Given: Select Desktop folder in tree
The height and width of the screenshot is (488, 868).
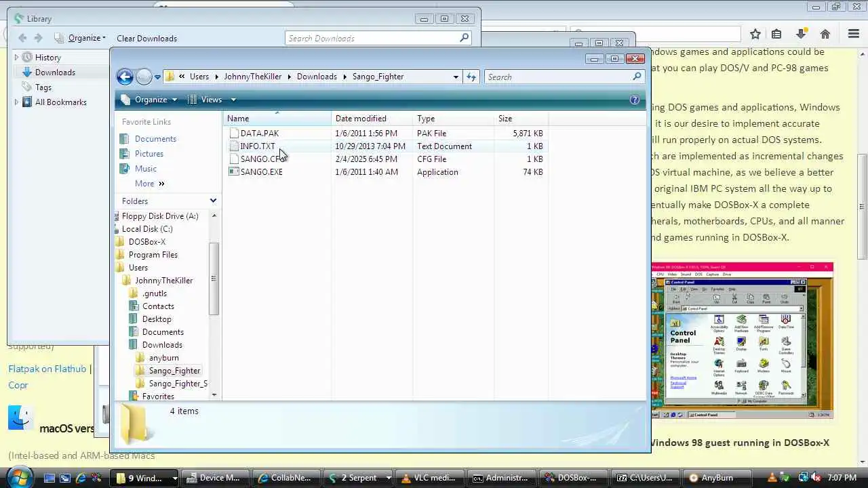Looking at the screenshot, I should click(x=157, y=319).
